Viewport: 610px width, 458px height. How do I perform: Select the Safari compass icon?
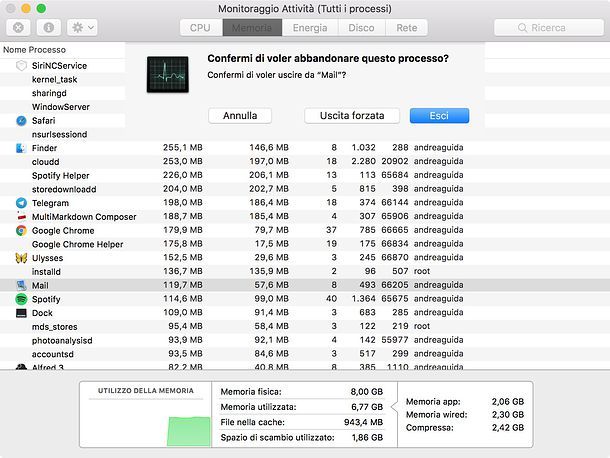coord(21,121)
